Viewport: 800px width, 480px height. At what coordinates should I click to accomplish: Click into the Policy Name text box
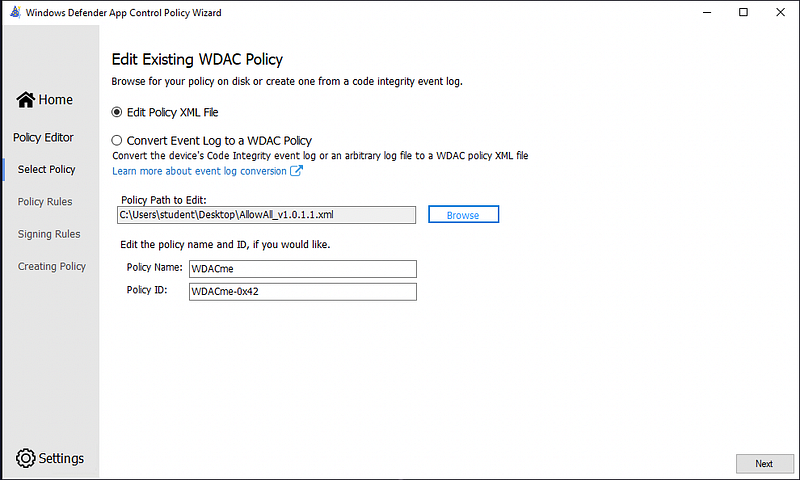point(302,269)
